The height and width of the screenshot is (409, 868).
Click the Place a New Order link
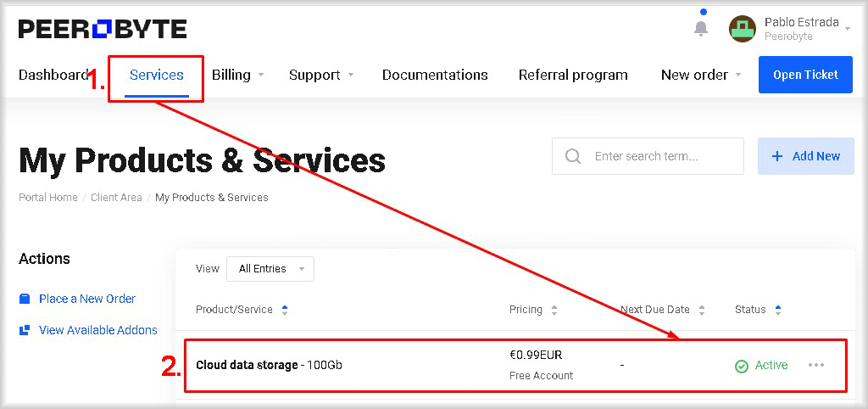87,300
